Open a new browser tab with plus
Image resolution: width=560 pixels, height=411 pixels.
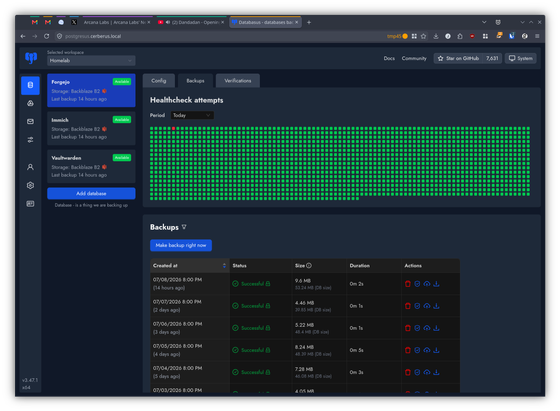309,22
